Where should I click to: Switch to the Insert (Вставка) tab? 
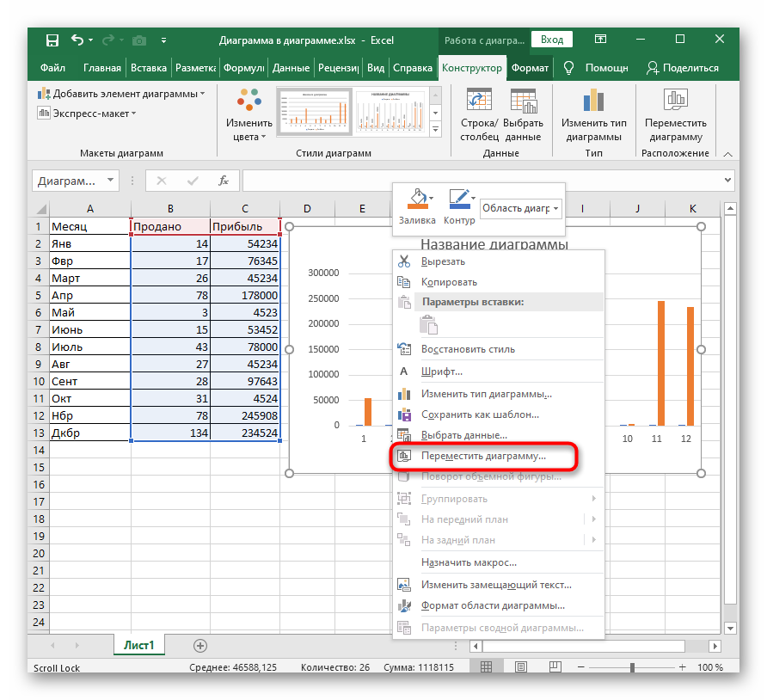(x=150, y=67)
